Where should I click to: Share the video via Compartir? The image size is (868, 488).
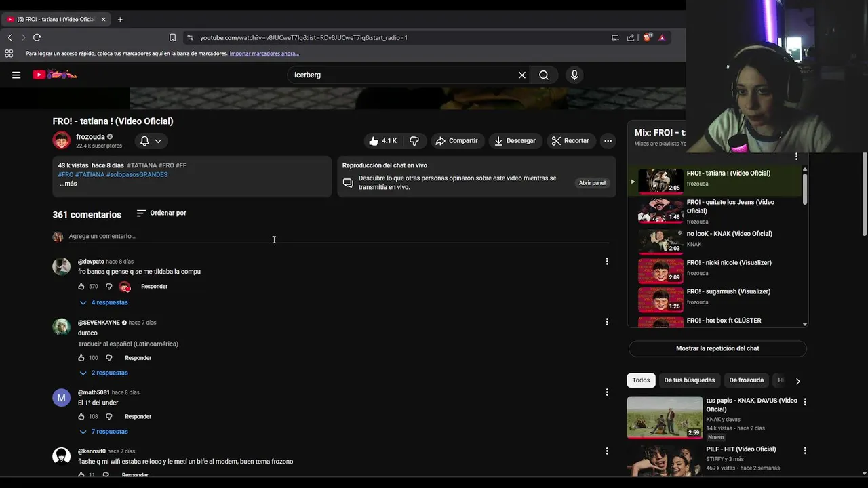(x=456, y=141)
